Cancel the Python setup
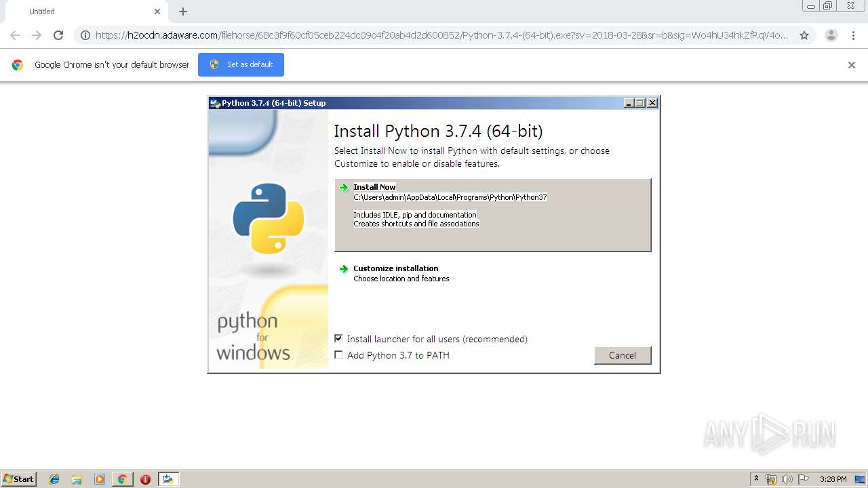 pyautogui.click(x=623, y=355)
